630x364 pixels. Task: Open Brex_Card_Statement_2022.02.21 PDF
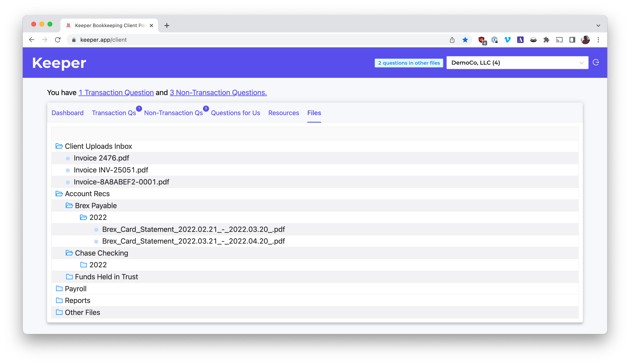(193, 229)
